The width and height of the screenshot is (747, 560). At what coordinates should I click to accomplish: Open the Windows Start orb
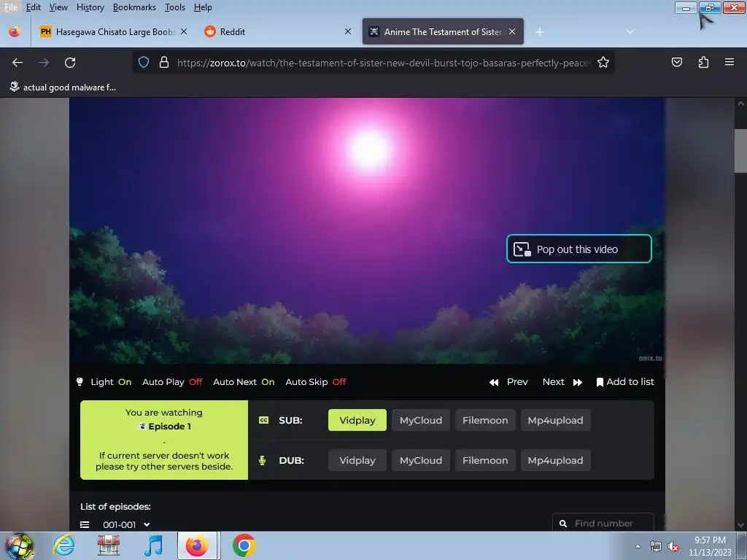point(20,545)
